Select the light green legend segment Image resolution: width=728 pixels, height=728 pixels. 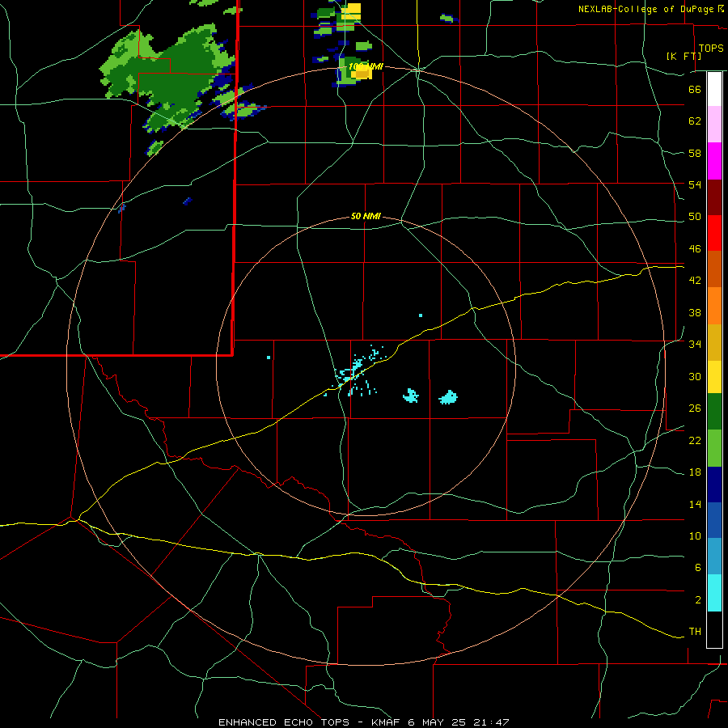point(714,447)
